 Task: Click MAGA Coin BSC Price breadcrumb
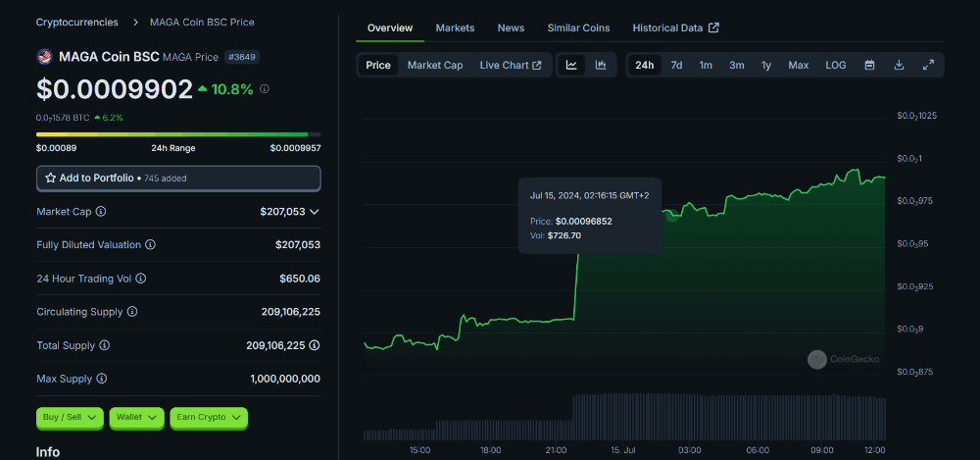(202, 23)
